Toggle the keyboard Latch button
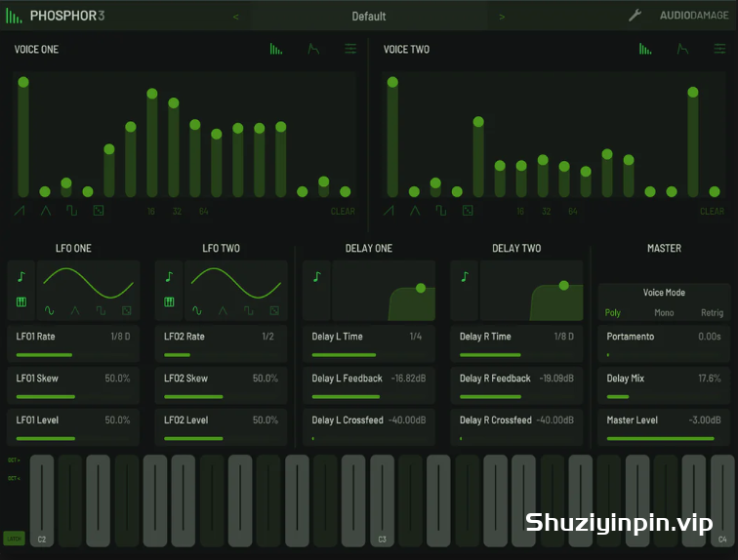The height and width of the screenshot is (560, 738). pos(14,539)
